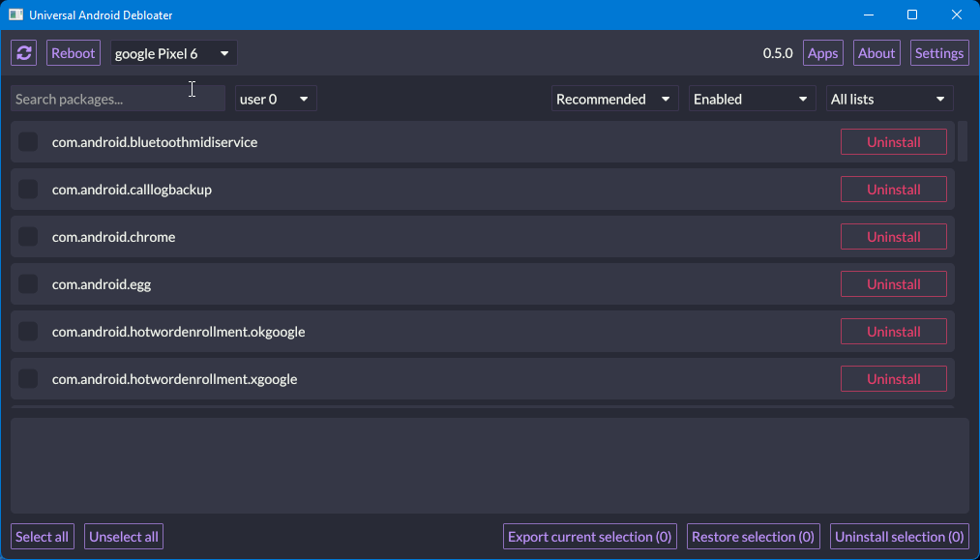The image size is (980, 560).
Task: Expand the Enabled state dropdown
Action: tap(752, 99)
